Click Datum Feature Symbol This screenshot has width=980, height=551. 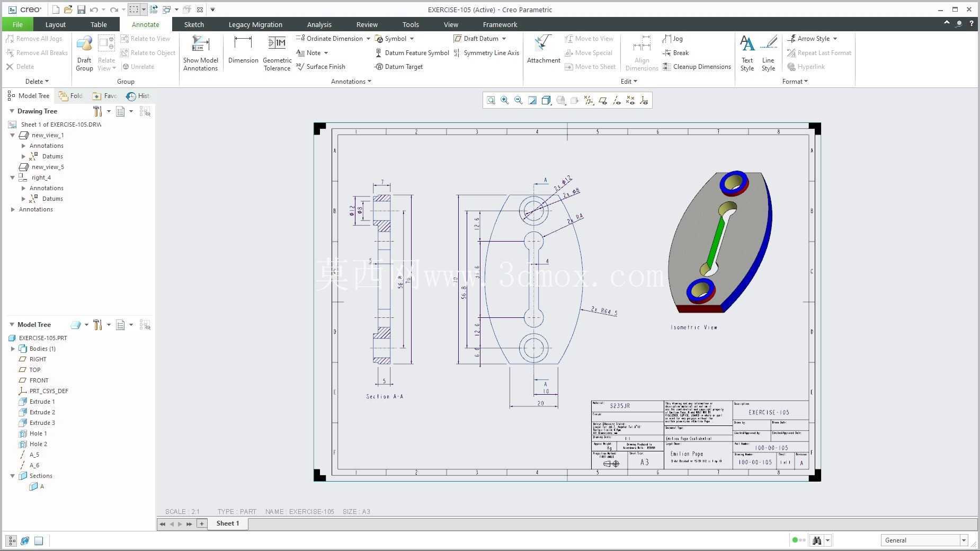point(412,53)
